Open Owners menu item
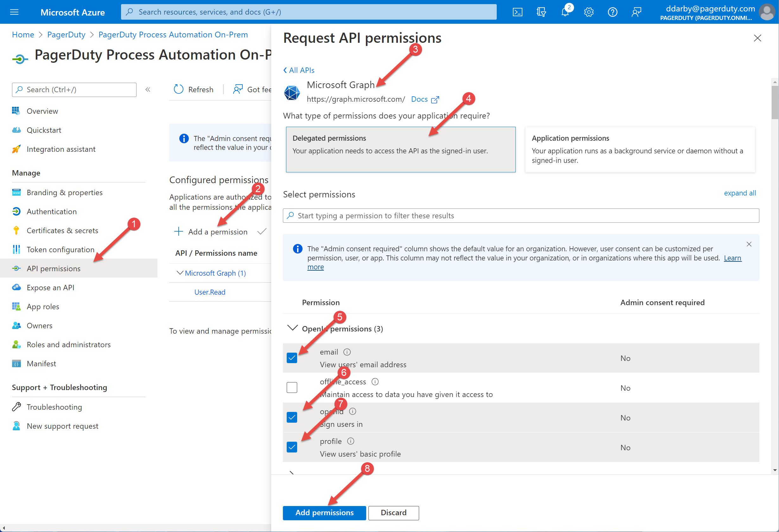The width and height of the screenshot is (779, 532). tap(40, 326)
